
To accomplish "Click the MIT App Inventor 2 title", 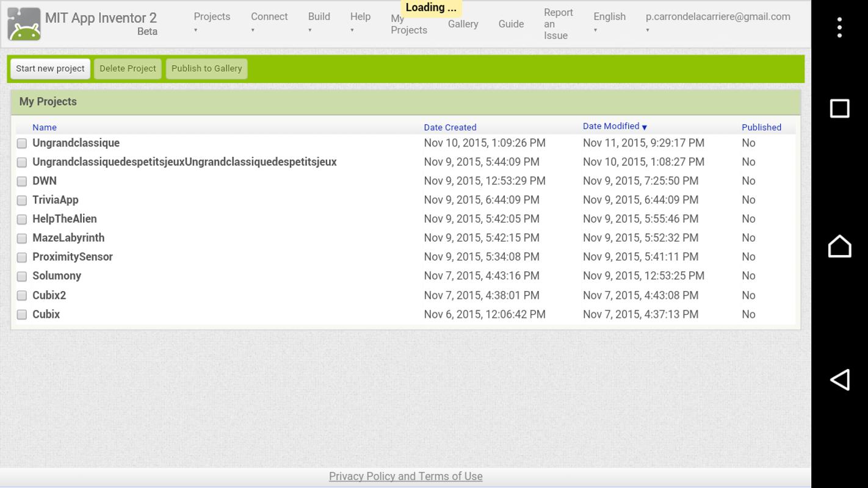I will [101, 18].
